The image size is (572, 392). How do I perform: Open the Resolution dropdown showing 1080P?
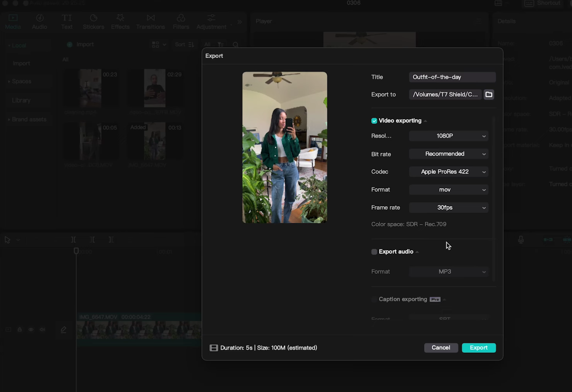(449, 136)
